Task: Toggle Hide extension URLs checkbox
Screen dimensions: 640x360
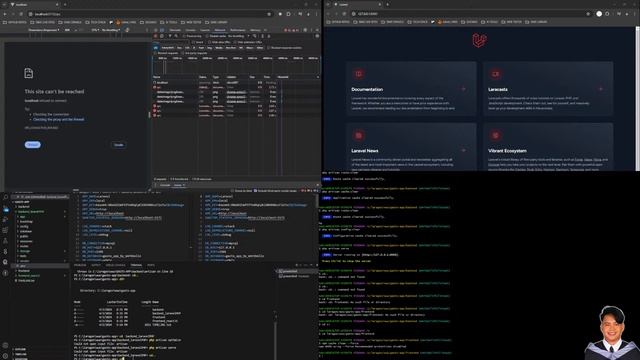Action: click(x=235, y=42)
